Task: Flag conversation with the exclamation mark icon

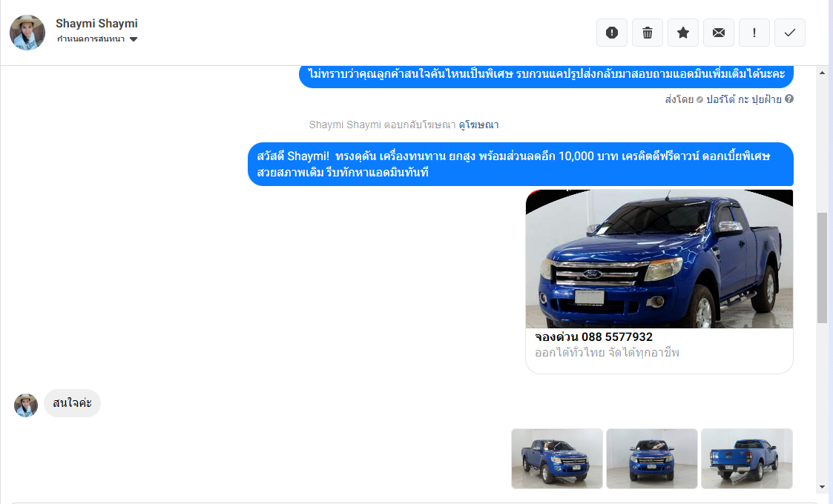Action: click(x=754, y=33)
